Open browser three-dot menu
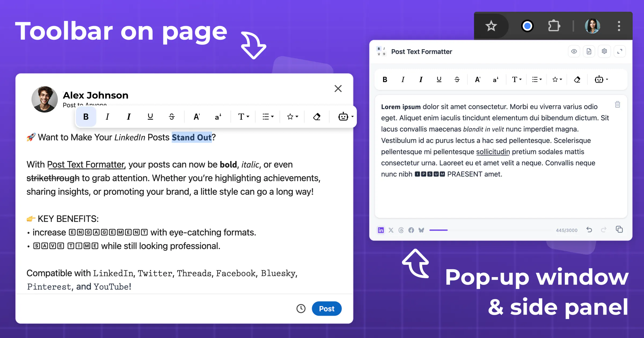 pyautogui.click(x=619, y=26)
